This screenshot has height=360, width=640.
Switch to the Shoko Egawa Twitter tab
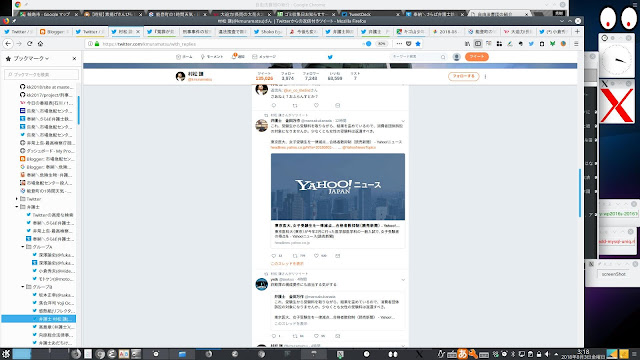pos(268,31)
